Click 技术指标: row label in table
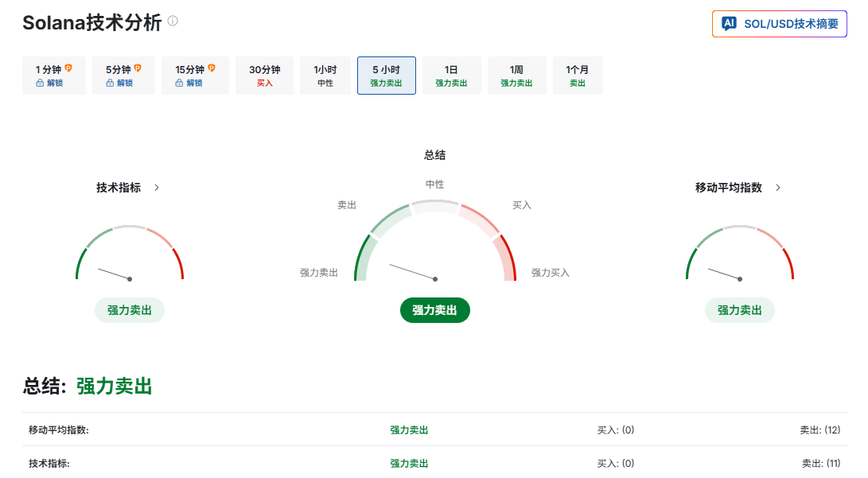The image size is (868, 478). pyautogui.click(x=49, y=464)
